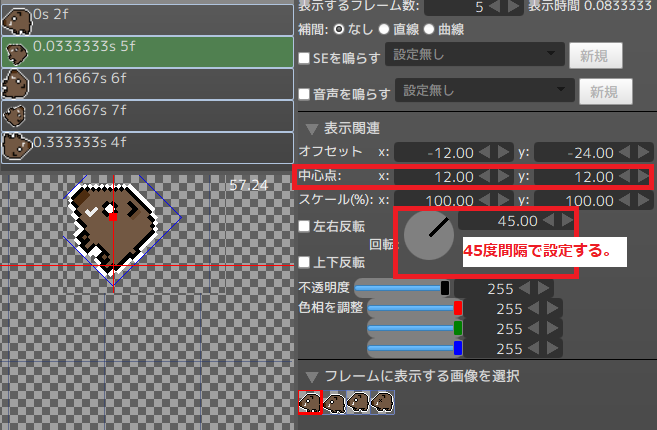
Task: Choose 直線 interpolation radio button
Action: pyautogui.click(x=384, y=29)
